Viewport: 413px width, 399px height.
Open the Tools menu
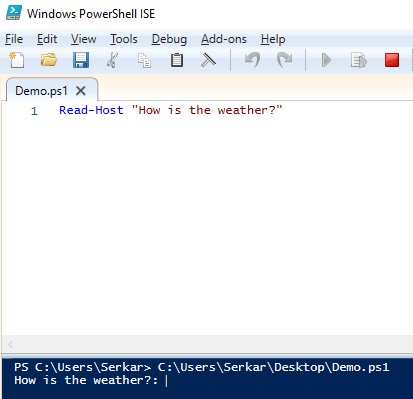[x=124, y=39]
